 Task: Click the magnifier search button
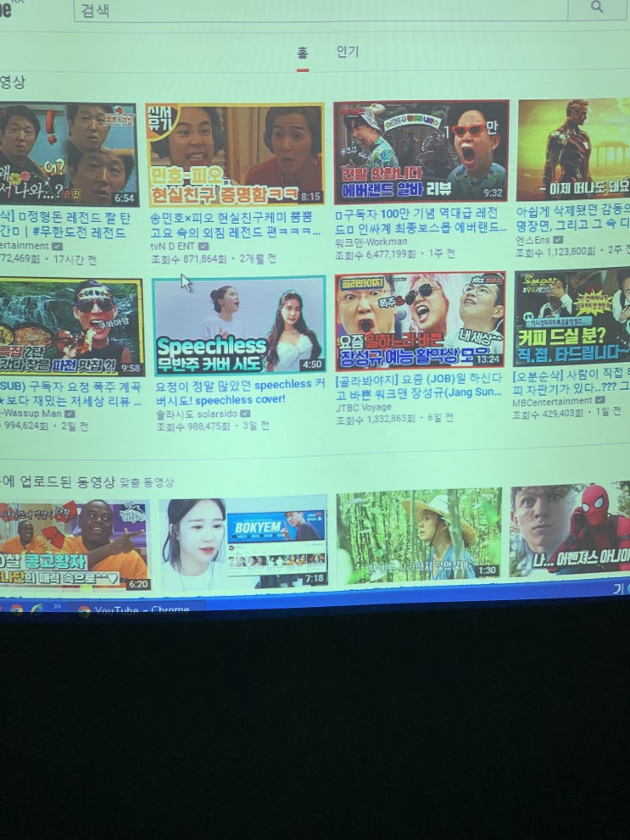596,8
